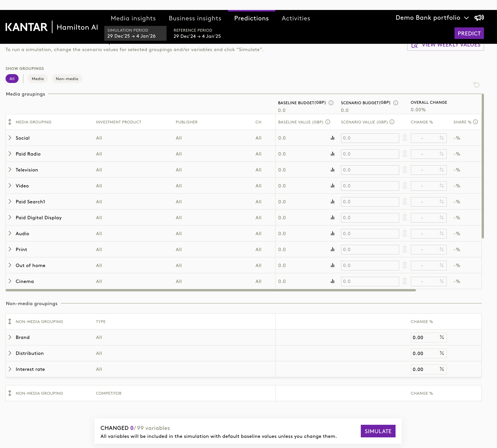
Task: Open bar chart icon for Social row
Action: pos(332,138)
